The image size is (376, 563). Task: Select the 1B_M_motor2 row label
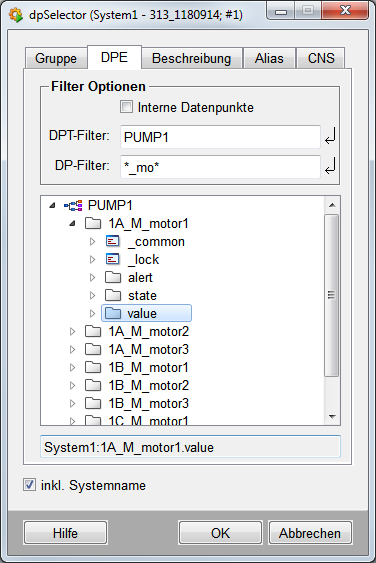coord(148,385)
